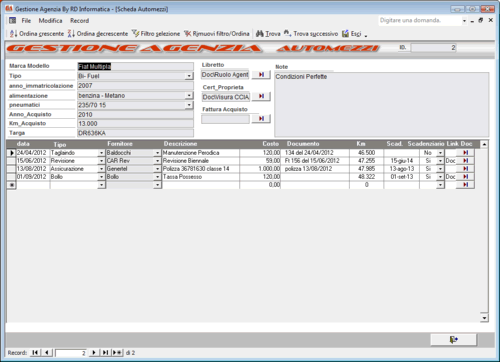Expand Fornitore dropdown for CAR Rev row
Screen dimensions: 500x362
click(x=157, y=161)
